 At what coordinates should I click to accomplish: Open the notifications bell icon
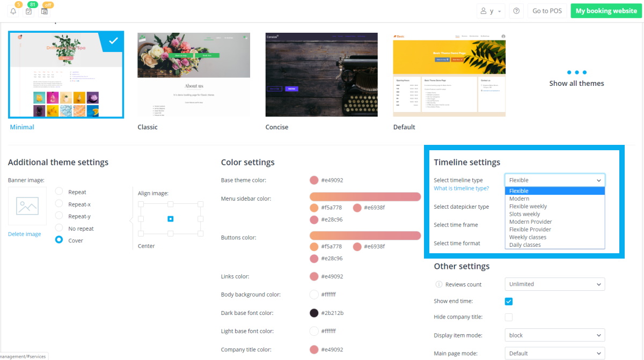(x=13, y=11)
